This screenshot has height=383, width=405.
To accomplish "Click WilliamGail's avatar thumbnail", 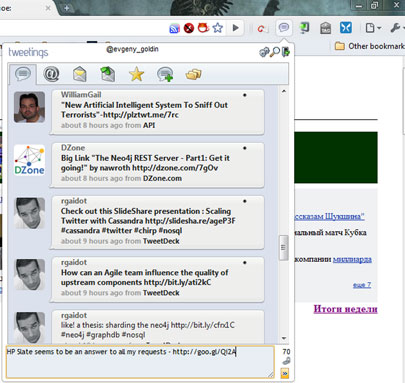I will [29, 107].
